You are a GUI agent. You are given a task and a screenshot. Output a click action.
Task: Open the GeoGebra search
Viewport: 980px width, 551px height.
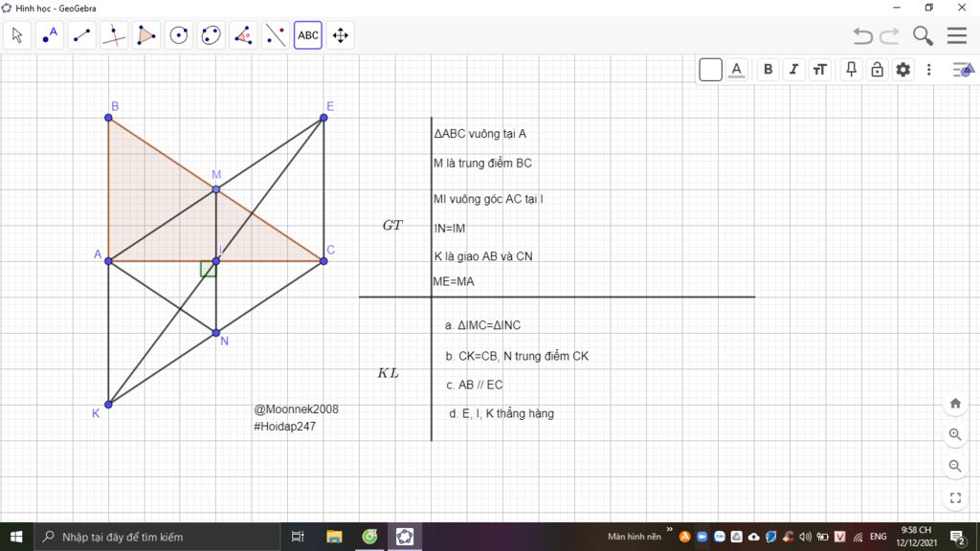923,35
